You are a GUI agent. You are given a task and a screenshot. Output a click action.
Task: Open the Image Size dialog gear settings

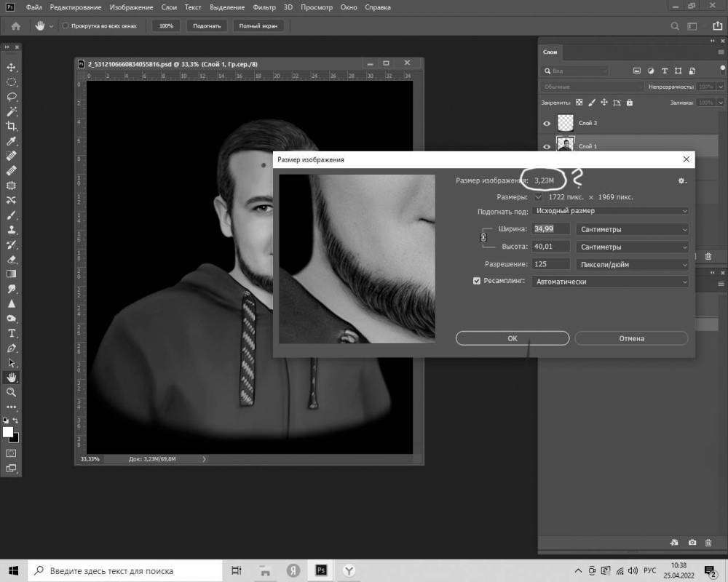[x=681, y=180]
